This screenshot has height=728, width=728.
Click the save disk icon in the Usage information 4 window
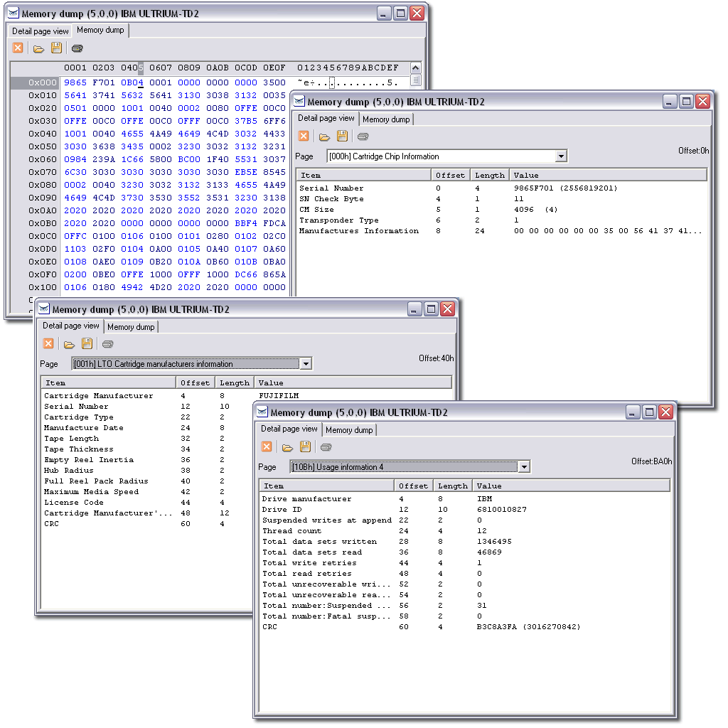[x=305, y=447]
